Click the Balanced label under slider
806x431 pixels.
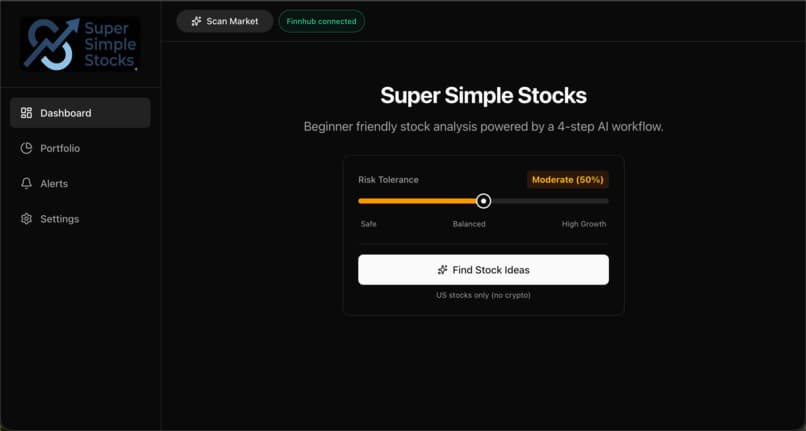469,224
